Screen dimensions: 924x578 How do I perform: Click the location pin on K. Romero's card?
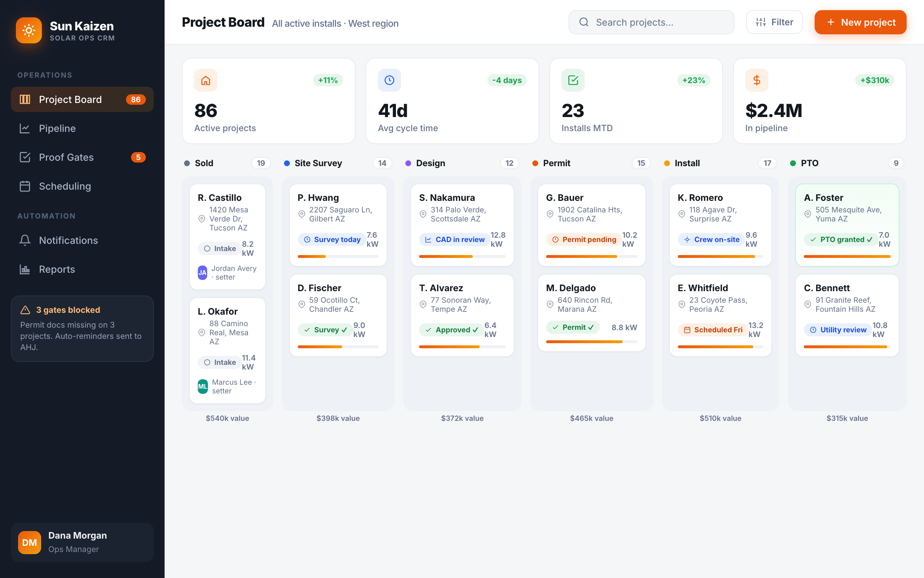point(681,214)
